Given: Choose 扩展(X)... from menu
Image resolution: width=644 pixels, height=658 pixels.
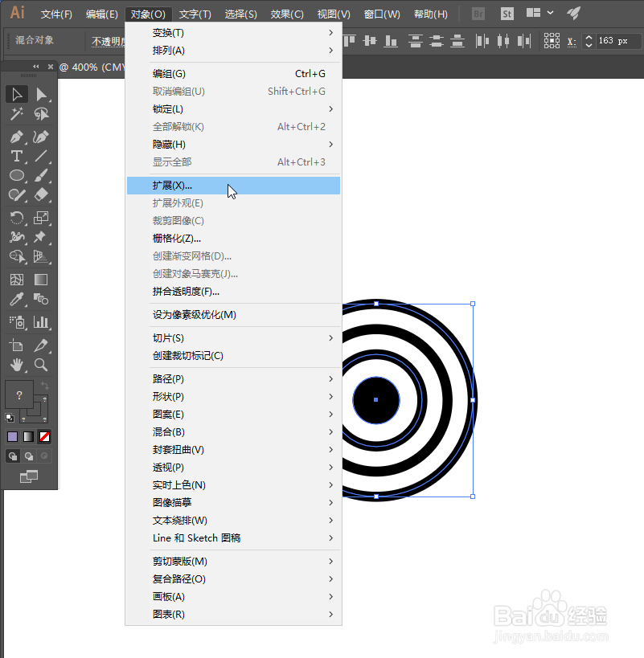Looking at the screenshot, I should pyautogui.click(x=233, y=186).
